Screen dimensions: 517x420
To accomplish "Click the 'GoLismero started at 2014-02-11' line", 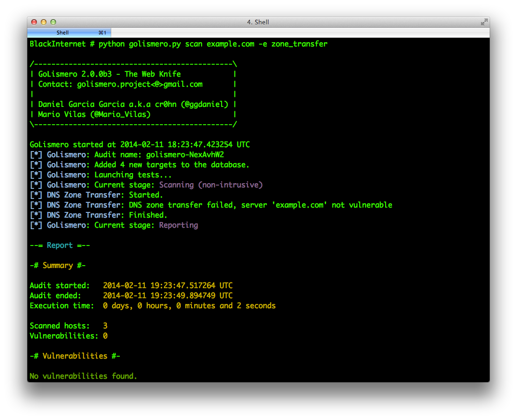I will 140,145.
